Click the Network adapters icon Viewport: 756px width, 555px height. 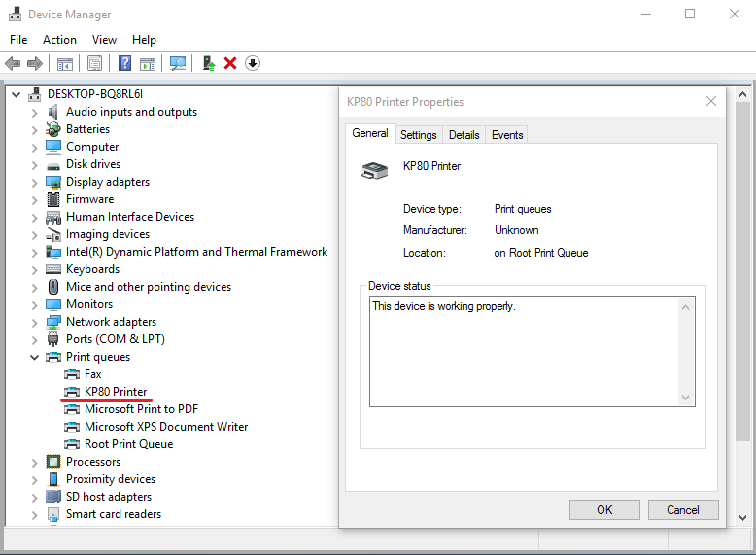[53, 322]
